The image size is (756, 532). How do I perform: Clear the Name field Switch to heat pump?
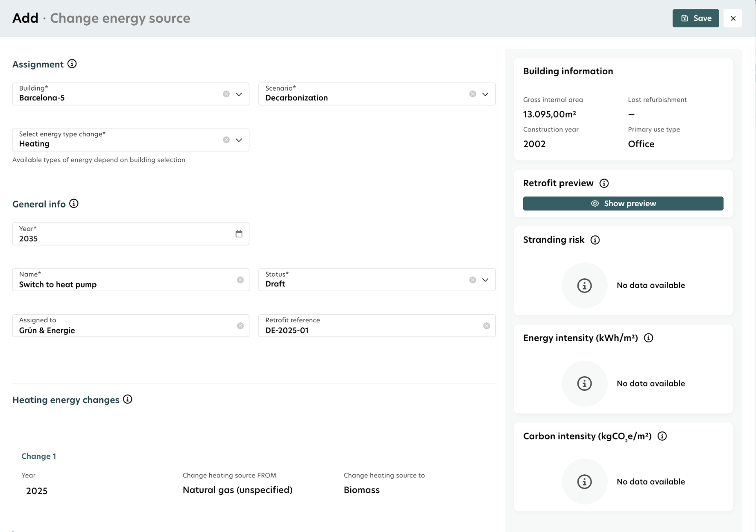[240, 280]
